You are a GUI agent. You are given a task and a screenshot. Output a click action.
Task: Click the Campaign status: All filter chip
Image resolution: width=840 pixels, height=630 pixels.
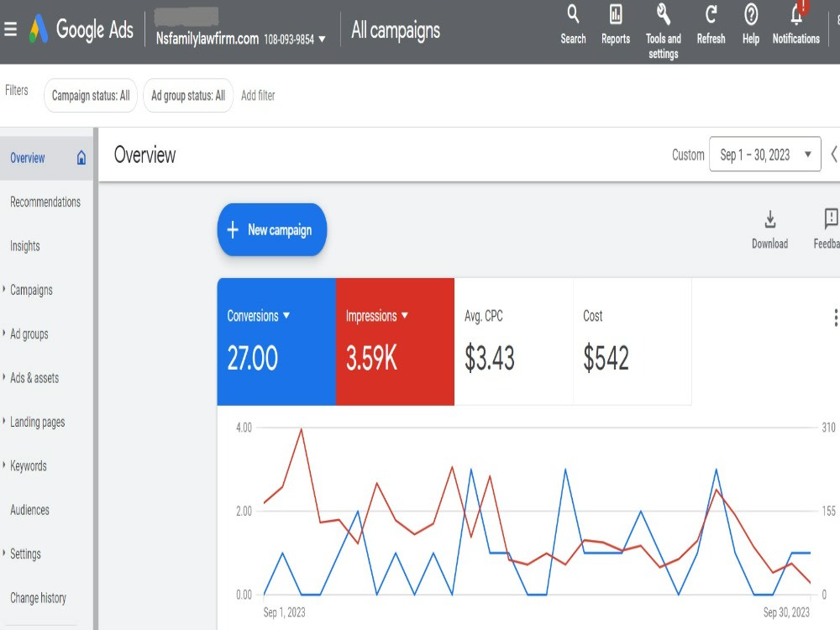[x=91, y=96]
